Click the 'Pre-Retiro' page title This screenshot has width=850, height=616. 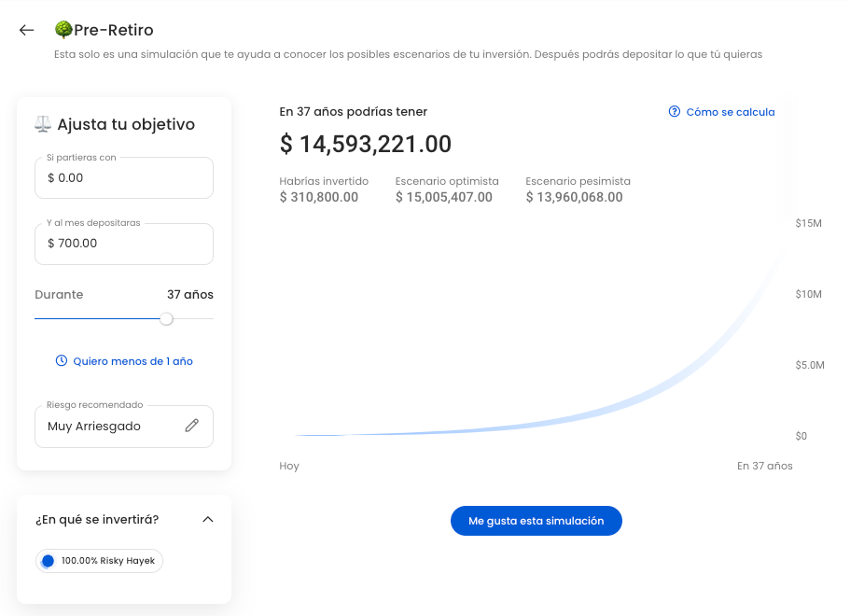click(x=114, y=30)
